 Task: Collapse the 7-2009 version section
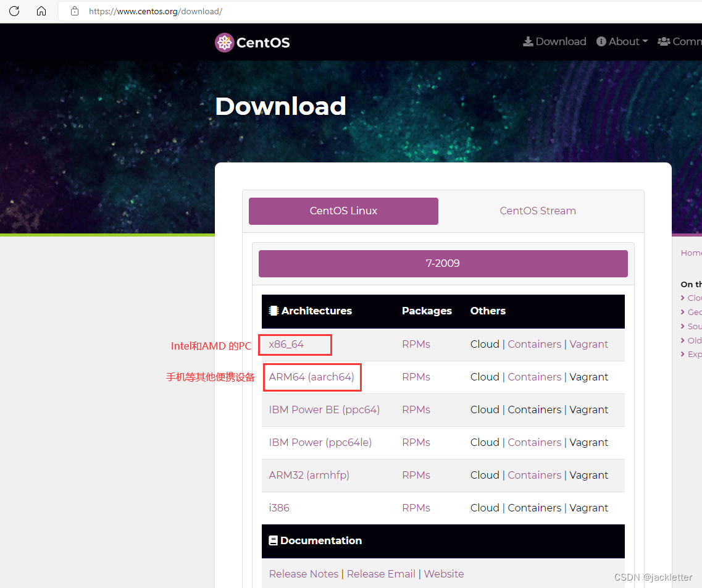pyautogui.click(x=443, y=264)
